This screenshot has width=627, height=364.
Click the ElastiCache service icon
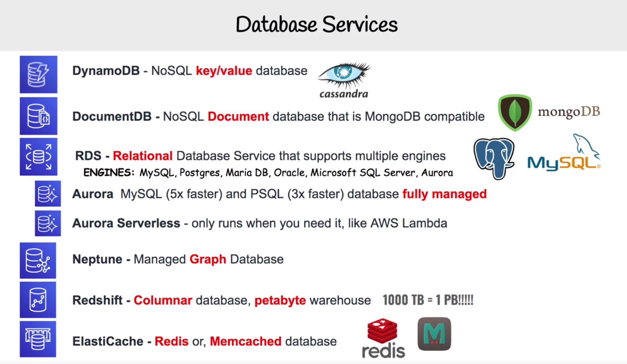[x=38, y=339]
